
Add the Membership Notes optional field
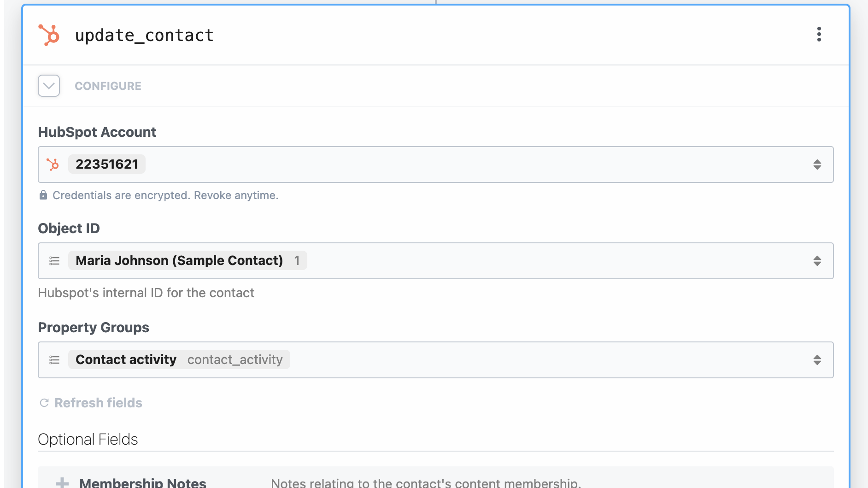click(x=62, y=482)
